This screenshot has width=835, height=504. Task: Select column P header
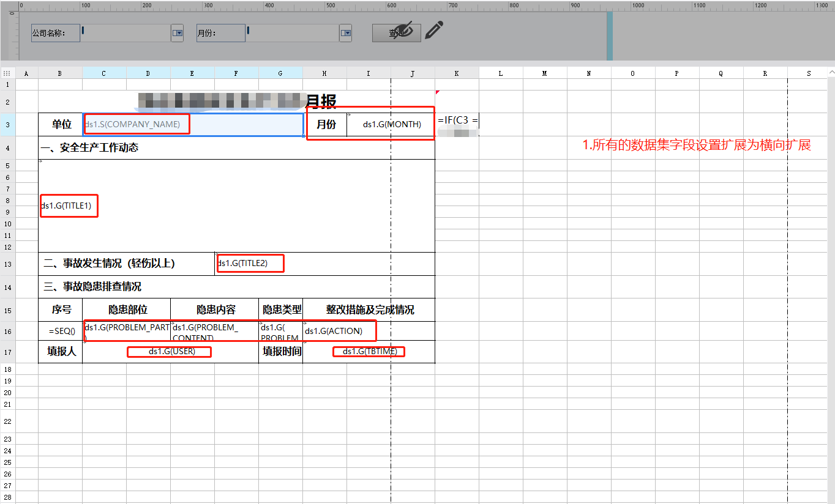[x=677, y=73]
